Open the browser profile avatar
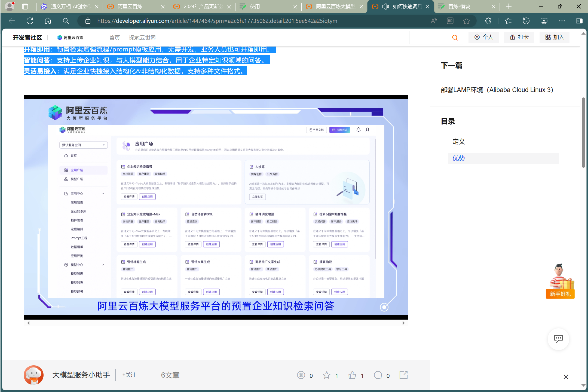Image resolution: width=588 pixels, height=392 pixels. coord(10,6)
